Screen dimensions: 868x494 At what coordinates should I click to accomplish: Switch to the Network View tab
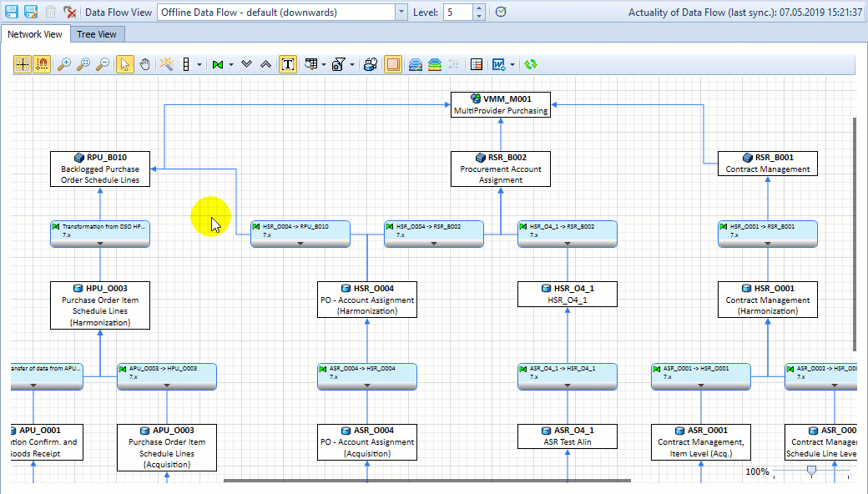[x=35, y=34]
